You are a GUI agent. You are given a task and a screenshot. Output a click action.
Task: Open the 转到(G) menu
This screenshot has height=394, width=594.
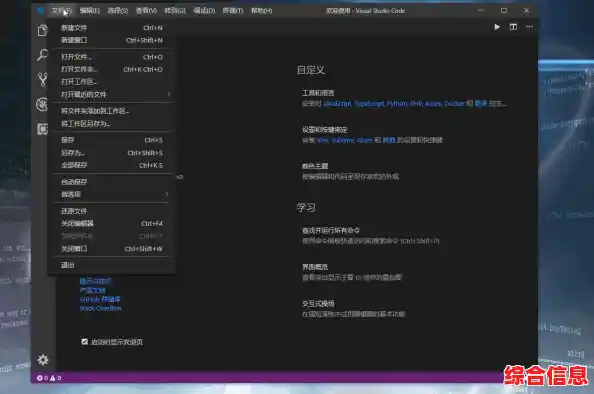[175, 11]
